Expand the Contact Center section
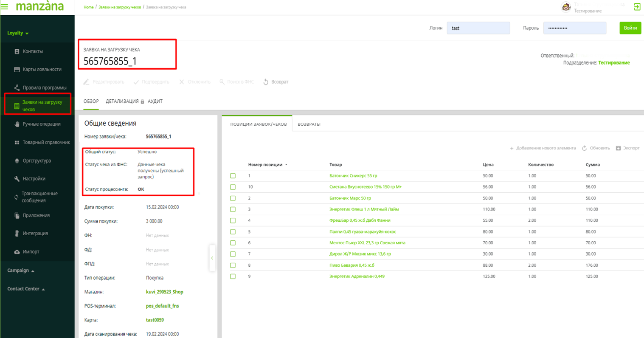The height and width of the screenshot is (338, 644). 26,289
